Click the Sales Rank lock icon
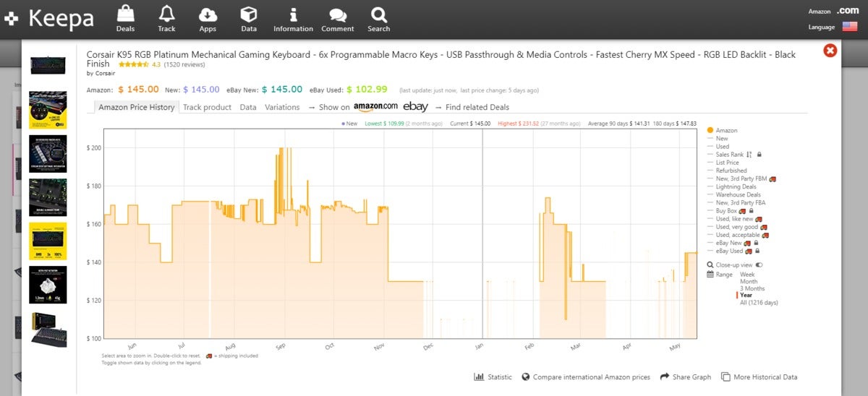Viewport: 868px width, 396px height. [x=759, y=155]
